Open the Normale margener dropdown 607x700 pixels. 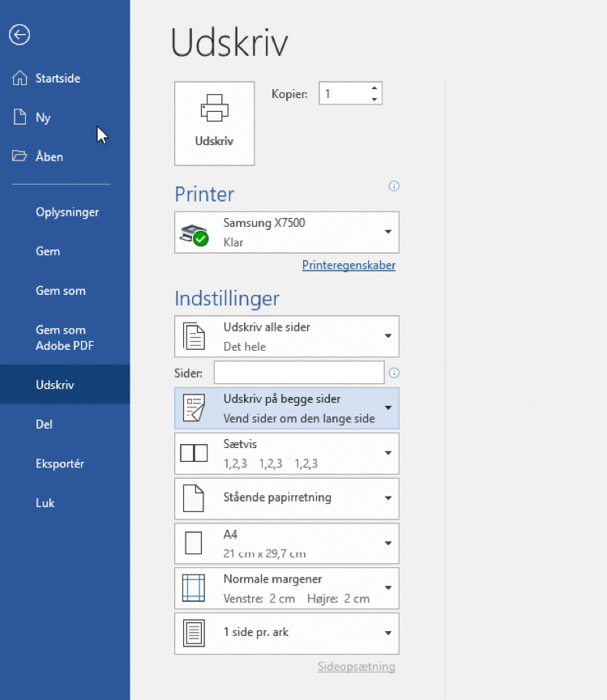point(287,588)
